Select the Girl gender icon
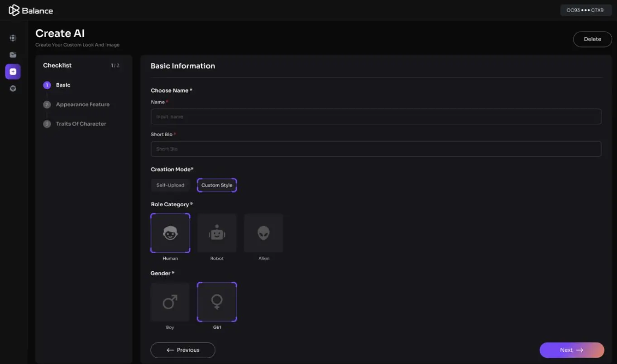 click(217, 302)
